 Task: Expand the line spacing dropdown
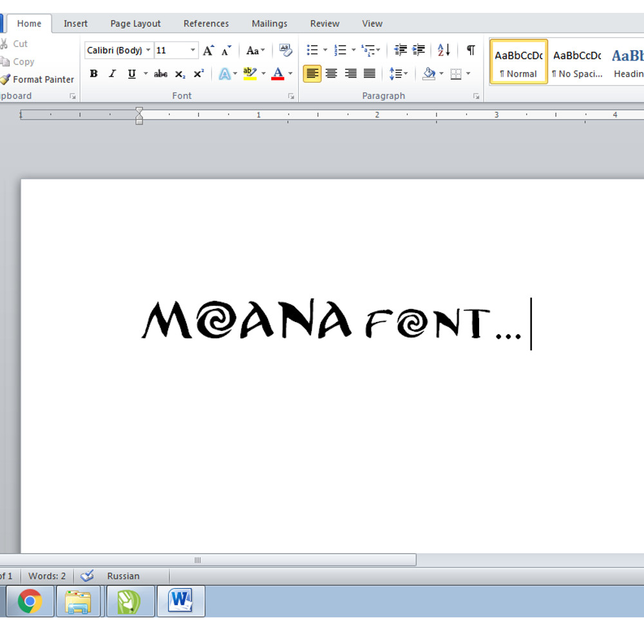[405, 74]
